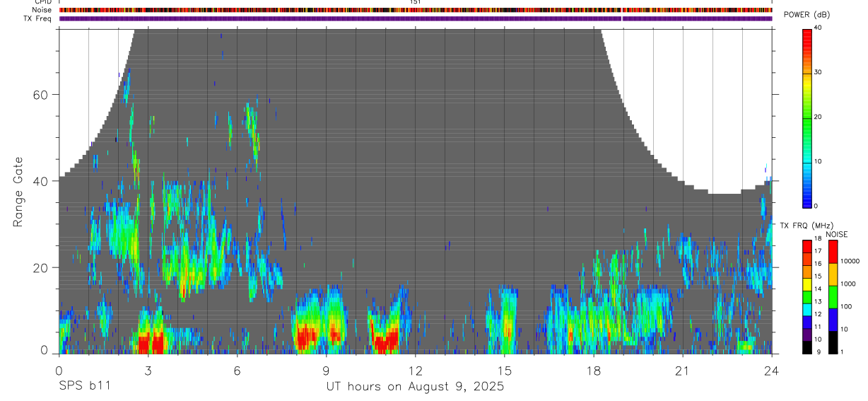Click the 'TX Freq' strip label at top
This screenshot has width=868, height=401.
39,18
